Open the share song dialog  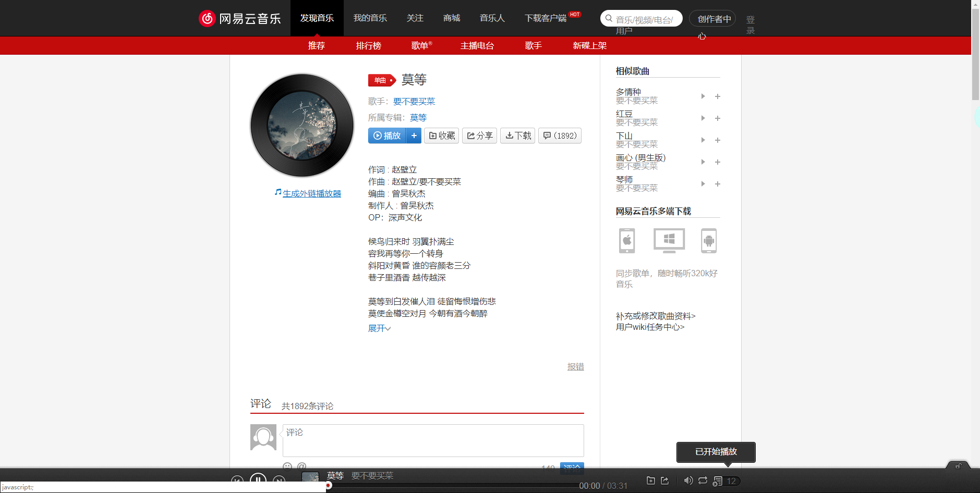tap(479, 135)
